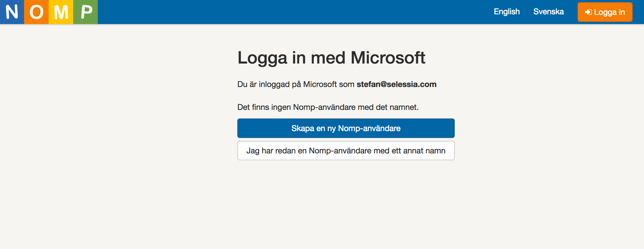Create a new Nomp user
This screenshot has width=644, height=249.
(x=346, y=128)
